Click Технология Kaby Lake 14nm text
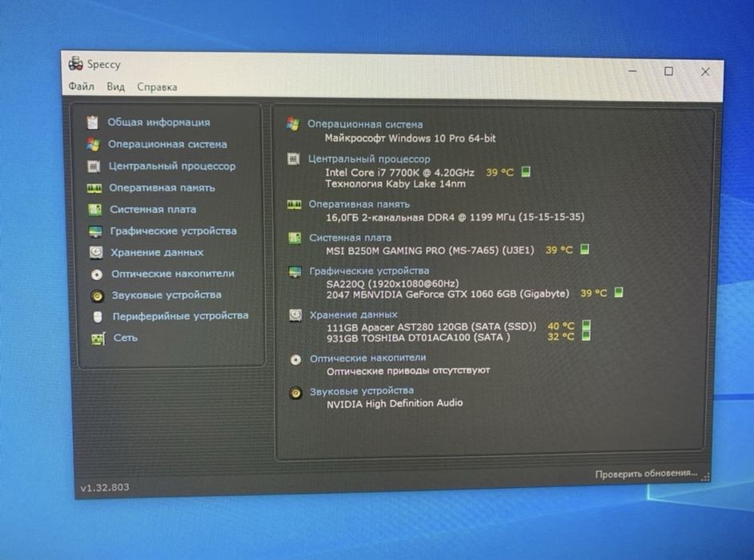This screenshot has height=560, width=754. [x=395, y=184]
